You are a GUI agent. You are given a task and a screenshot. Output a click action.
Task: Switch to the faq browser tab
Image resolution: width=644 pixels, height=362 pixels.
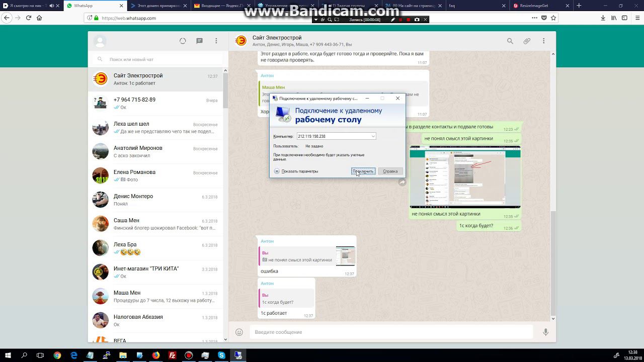(x=478, y=6)
